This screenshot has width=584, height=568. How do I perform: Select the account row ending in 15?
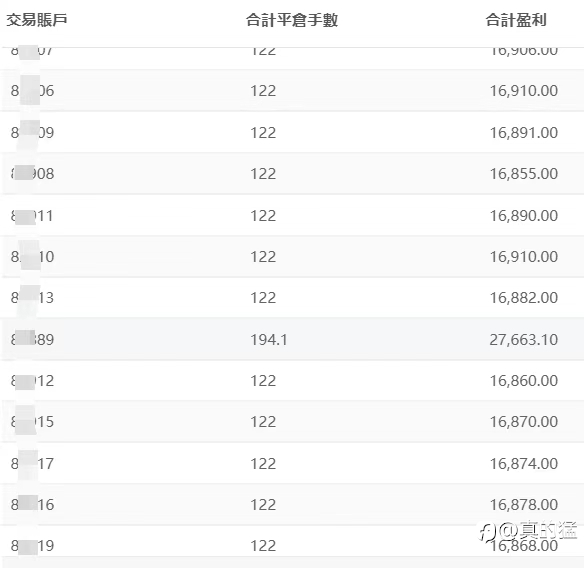pos(292,422)
